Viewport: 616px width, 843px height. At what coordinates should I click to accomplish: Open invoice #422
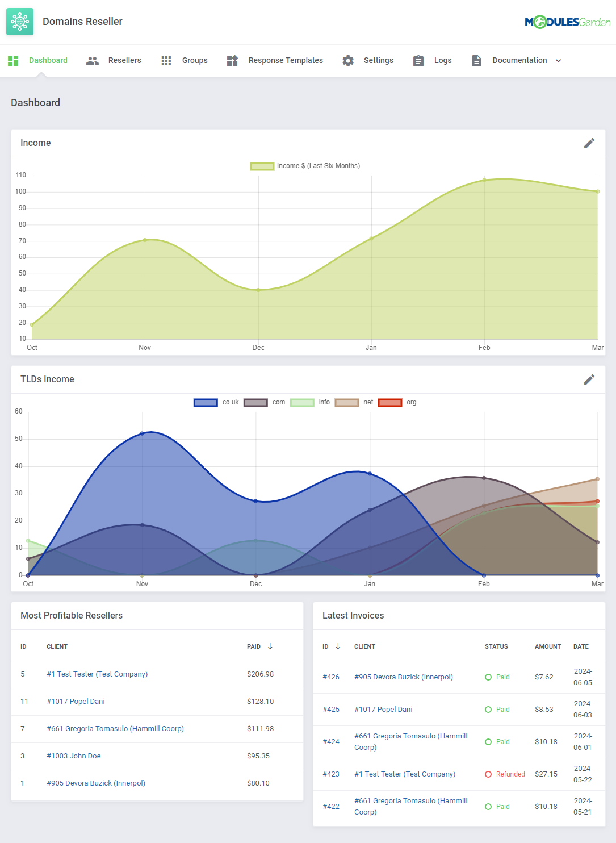click(331, 807)
